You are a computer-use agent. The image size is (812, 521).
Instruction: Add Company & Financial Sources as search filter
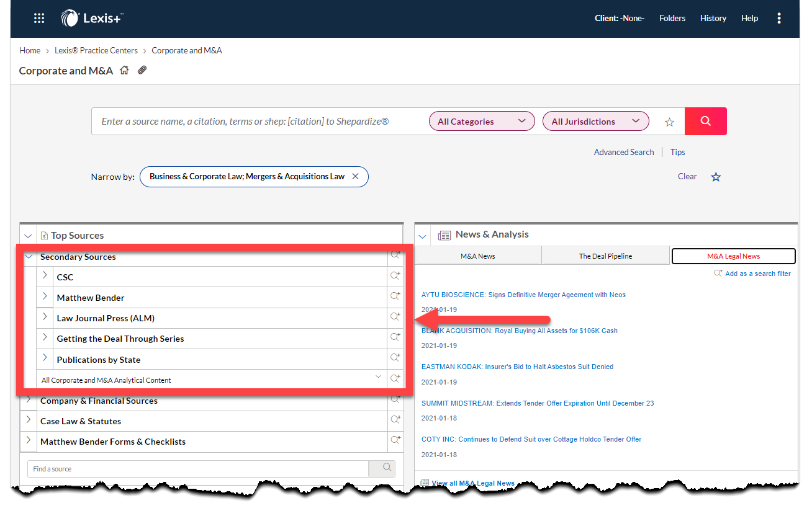395,400
